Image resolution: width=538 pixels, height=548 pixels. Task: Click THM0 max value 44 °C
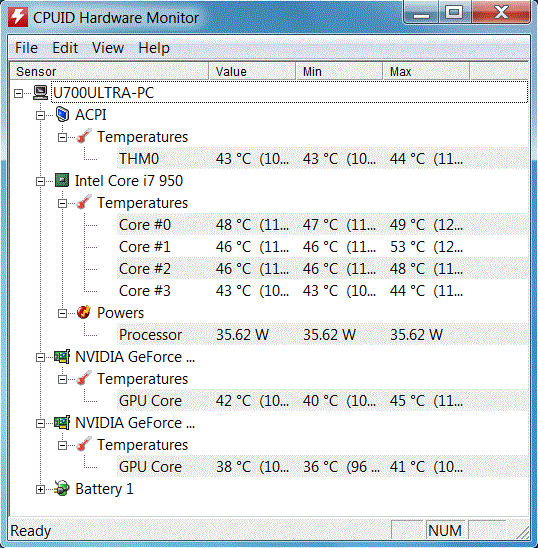pos(426,159)
